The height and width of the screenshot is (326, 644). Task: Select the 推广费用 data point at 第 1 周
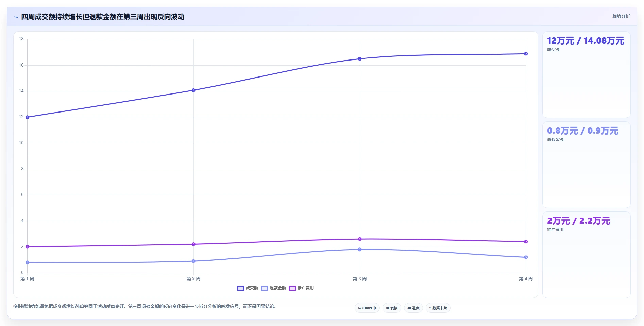click(x=28, y=247)
